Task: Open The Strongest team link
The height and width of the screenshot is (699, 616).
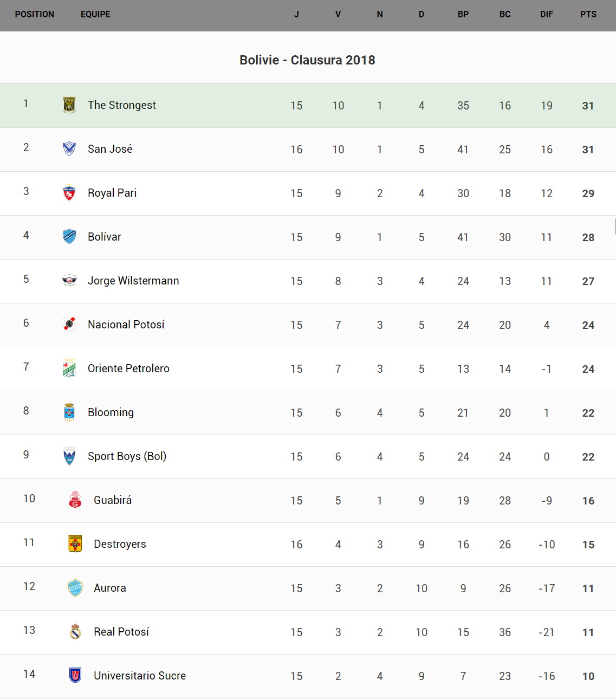Action: click(122, 105)
